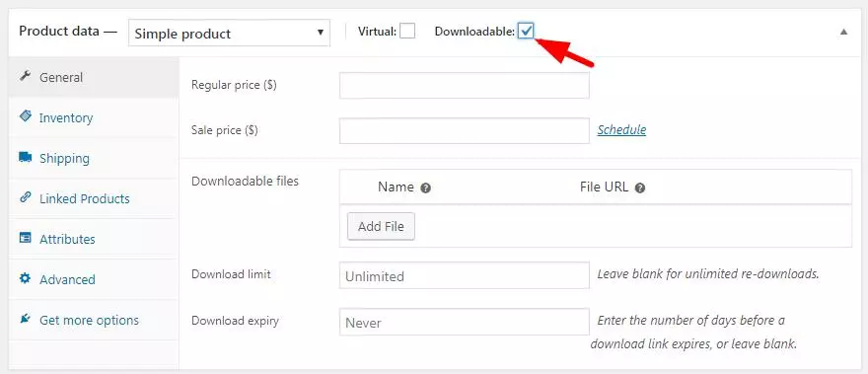Open the sale price Schedule link

pyautogui.click(x=621, y=129)
